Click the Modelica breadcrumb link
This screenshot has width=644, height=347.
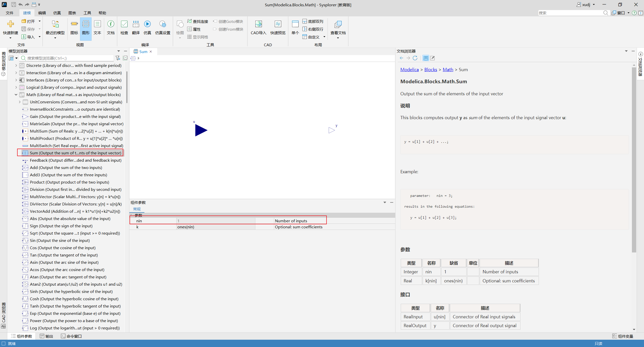coord(410,70)
